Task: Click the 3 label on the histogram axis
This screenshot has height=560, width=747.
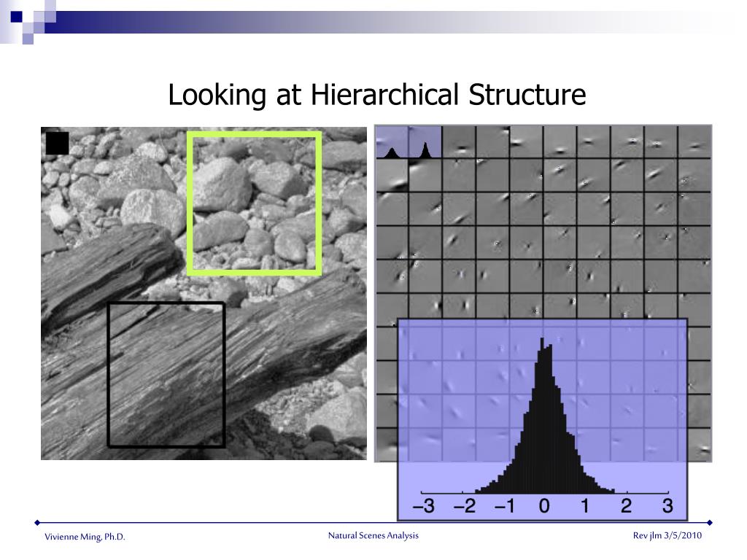Action: [x=667, y=506]
